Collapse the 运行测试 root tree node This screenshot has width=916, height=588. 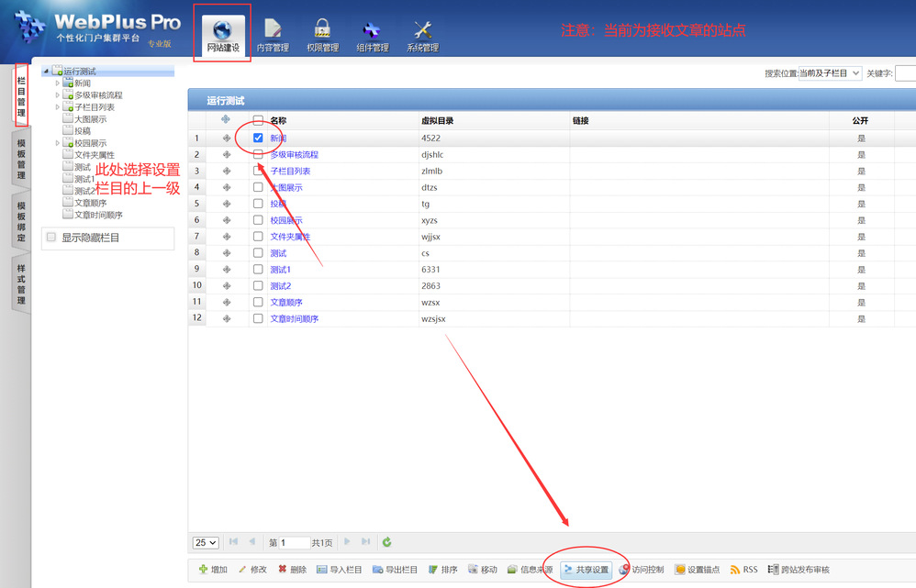click(46, 72)
